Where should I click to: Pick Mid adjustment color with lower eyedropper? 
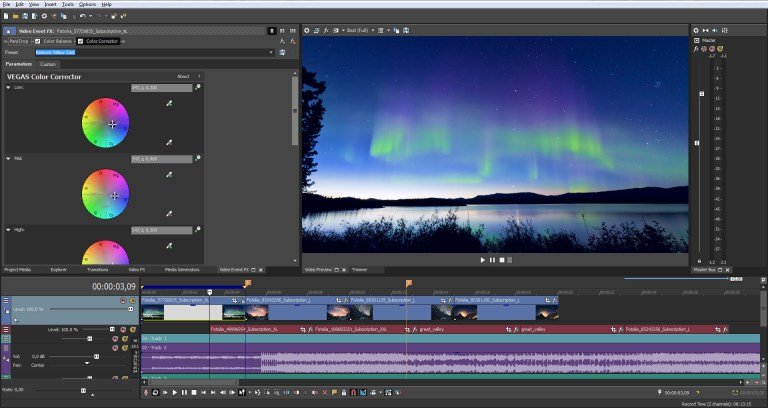[x=169, y=214]
